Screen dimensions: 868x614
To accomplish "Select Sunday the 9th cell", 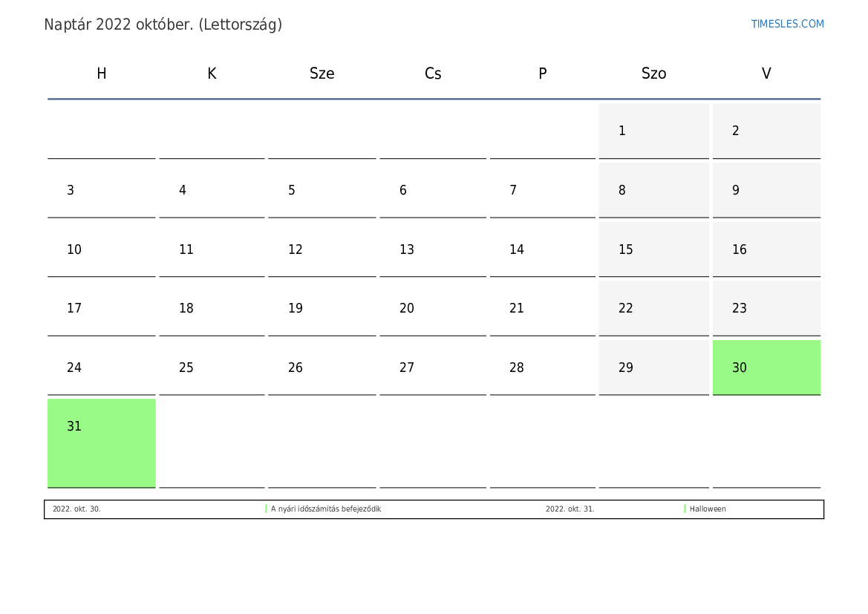I will (766, 190).
